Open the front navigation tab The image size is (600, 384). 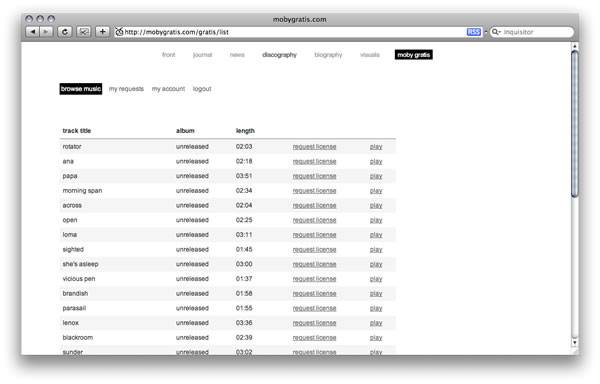tap(168, 55)
